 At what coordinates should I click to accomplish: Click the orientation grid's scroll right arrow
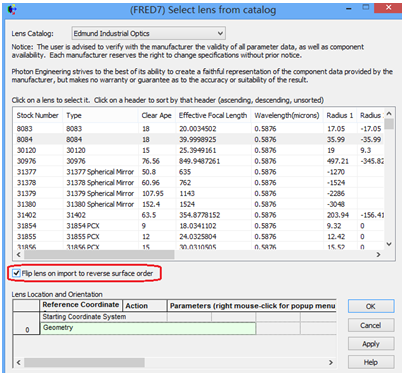[331, 362]
